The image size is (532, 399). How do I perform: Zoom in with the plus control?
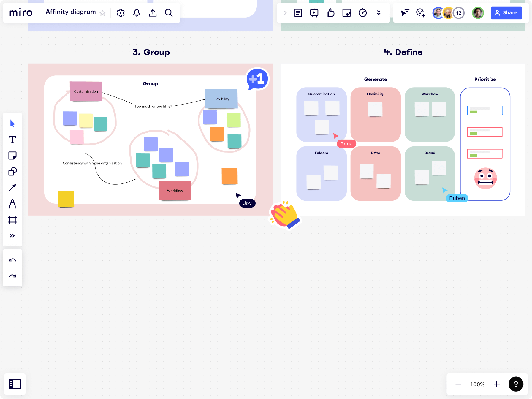(496, 384)
